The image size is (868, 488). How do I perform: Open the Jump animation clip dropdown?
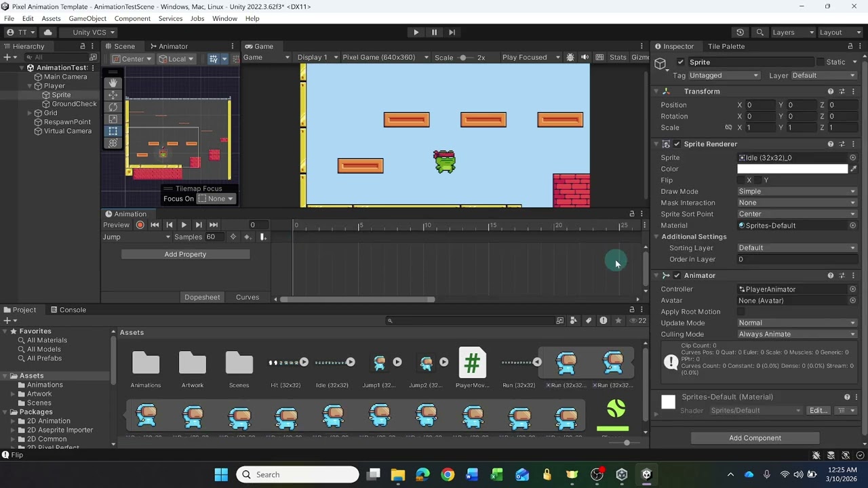136,237
